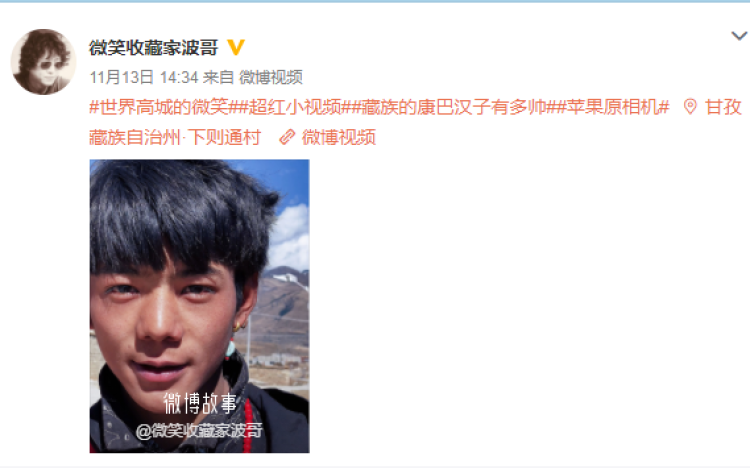Open the post timestamp 11月13日 14:34
Screen dimensions: 750x473
tap(144, 77)
